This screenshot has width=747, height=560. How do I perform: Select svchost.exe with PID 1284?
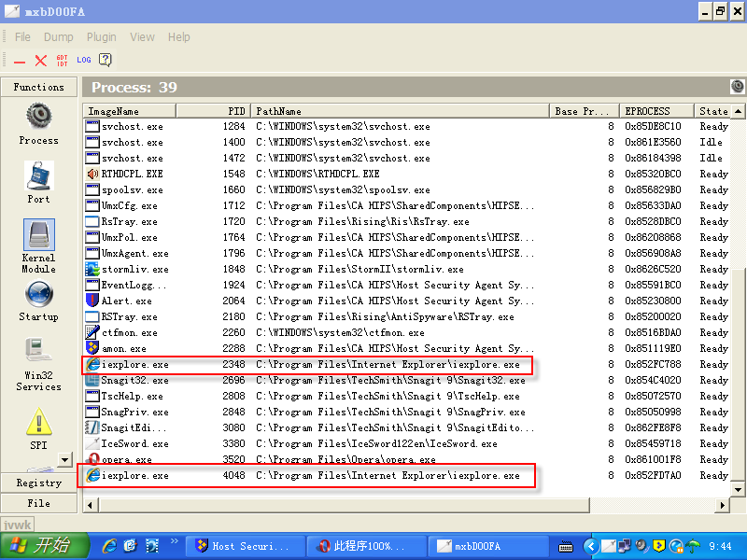406,127
